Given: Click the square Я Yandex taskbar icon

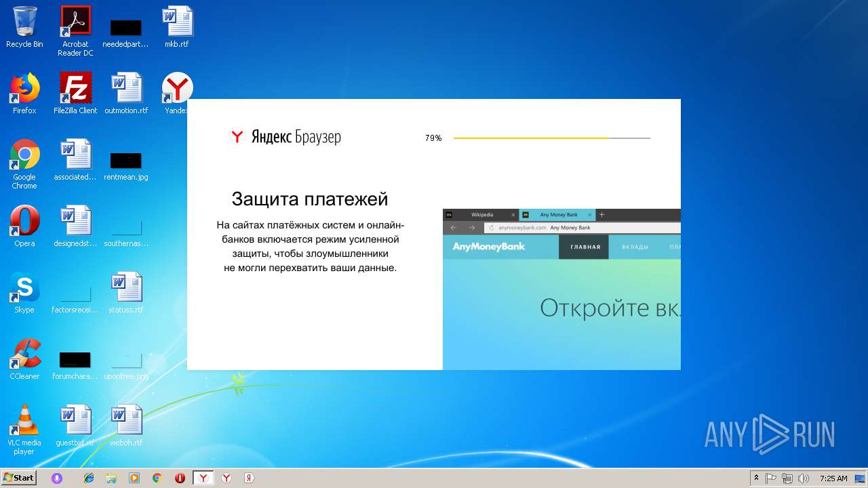Looking at the screenshot, I should coord(249,478).
